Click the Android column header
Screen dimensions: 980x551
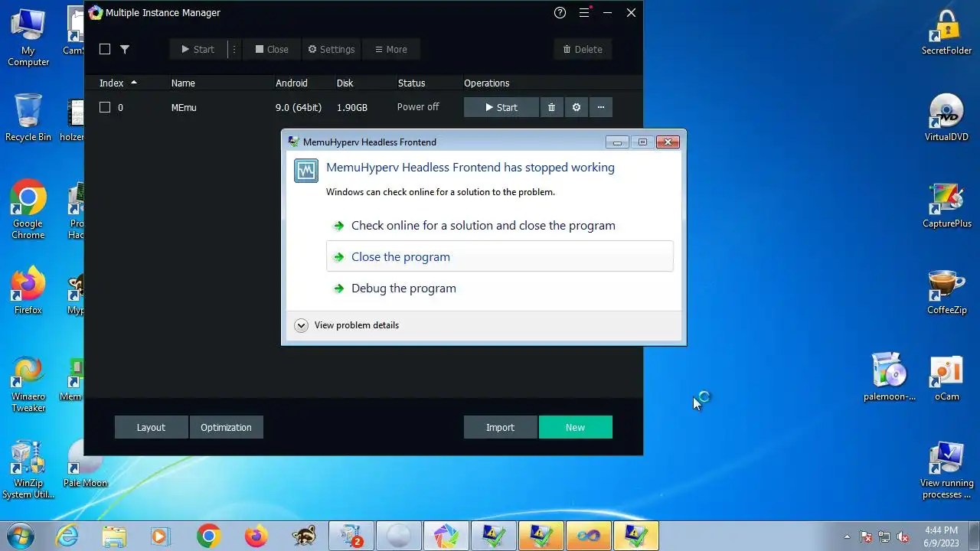point(292,83)
